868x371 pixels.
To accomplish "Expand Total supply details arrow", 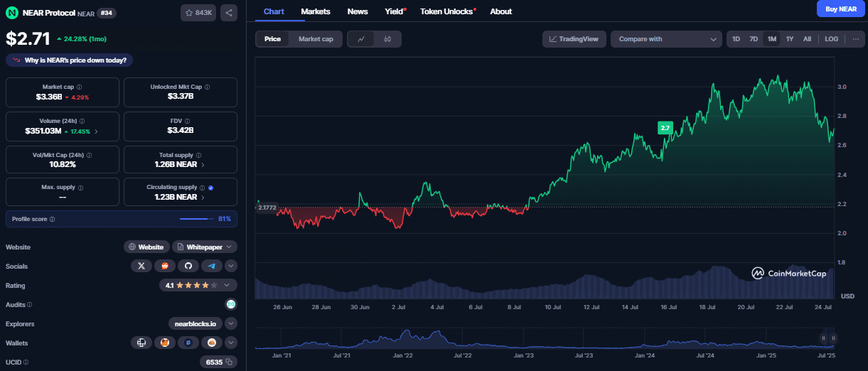I will pos(203,164).
